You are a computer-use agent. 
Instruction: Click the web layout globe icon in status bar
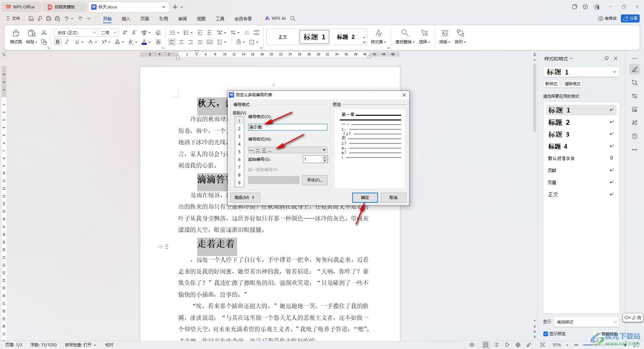pyautogui.click(x=518, y=345)
